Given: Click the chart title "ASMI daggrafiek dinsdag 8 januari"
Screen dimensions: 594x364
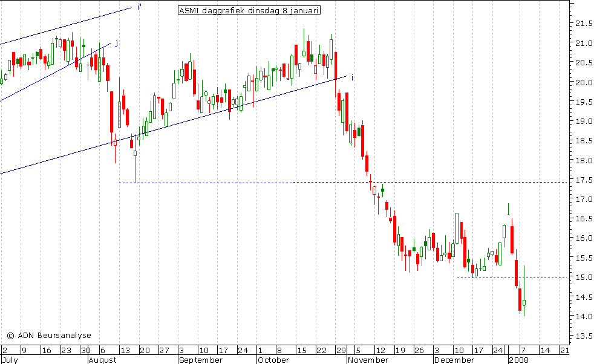Looking at the screenshot, I should coord(249,11).
